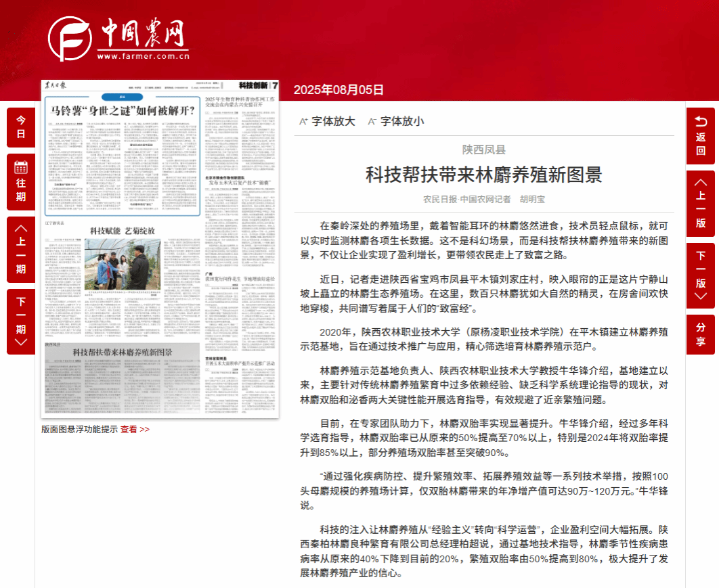Viewport: 719px width, 588px height.
Task: Click the article title 科技帮扶带来林麝养殖新图景
Action: point(483,175)
